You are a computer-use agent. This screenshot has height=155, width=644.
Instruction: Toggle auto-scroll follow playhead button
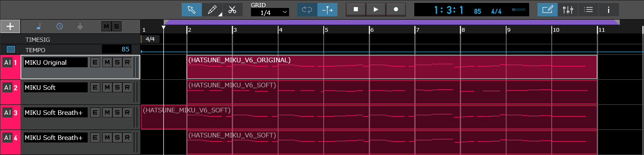327,9
